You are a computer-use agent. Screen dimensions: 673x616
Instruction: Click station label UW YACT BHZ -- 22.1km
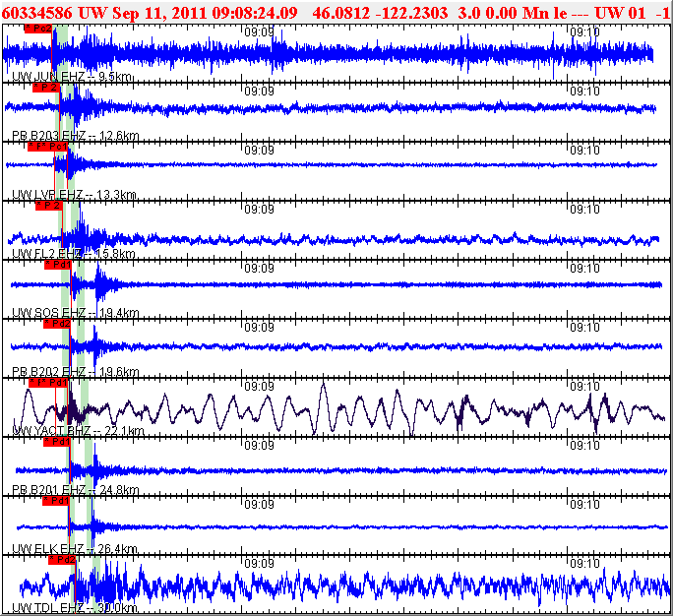(78, 431)
